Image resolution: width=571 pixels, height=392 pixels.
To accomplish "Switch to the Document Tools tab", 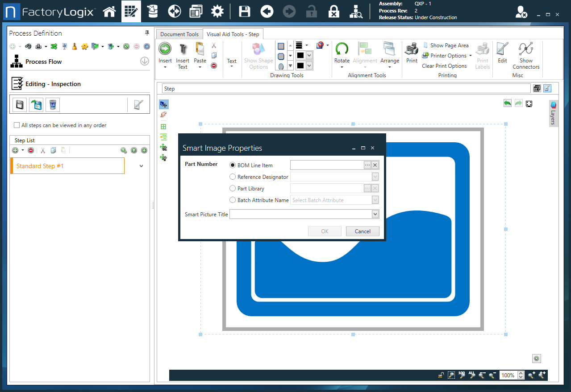I will pyautogui.click(x=179, y=34).
